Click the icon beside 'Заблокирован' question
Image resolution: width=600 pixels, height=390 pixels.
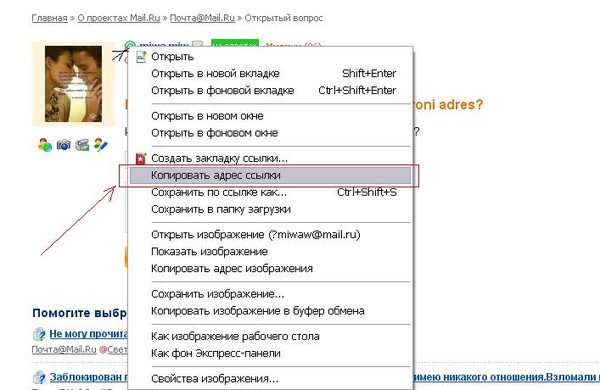(39, 377)
